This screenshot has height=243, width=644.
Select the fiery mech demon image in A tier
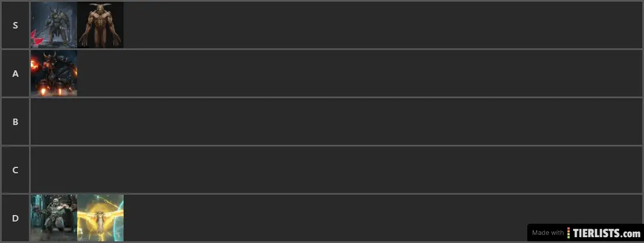(54, 73)
